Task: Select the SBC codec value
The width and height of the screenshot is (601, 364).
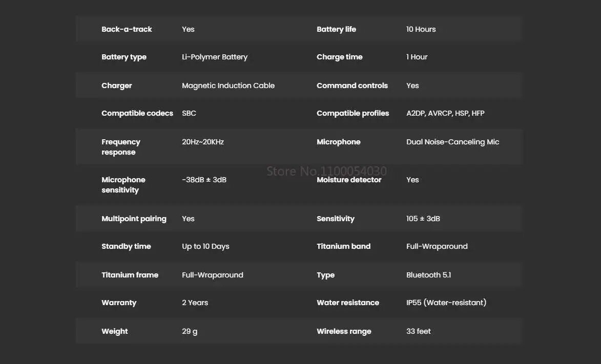Action: (x=189, y=114)
